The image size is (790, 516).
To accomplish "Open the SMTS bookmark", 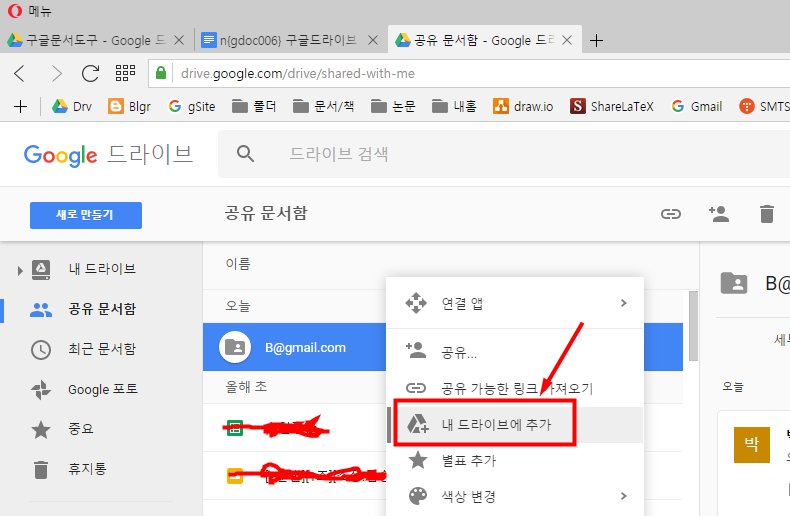I will point(764,106).
